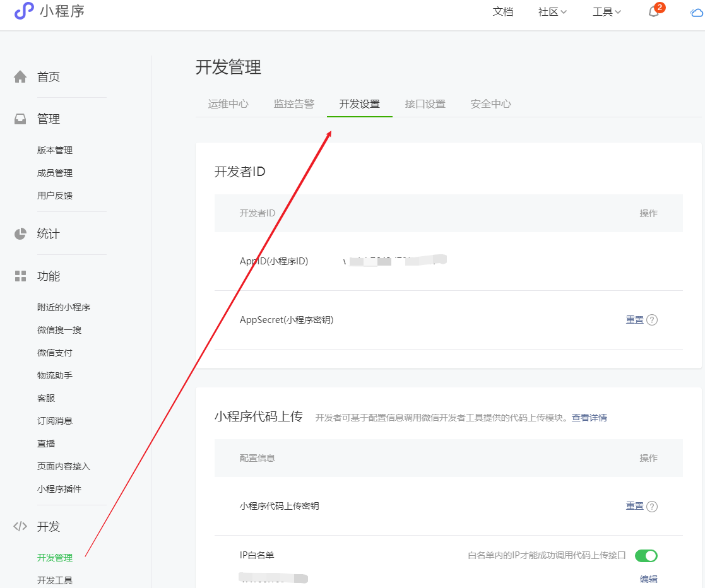Open 附近的小程序 in sidebar
The width and height of the screenshot is (705, 588).
click(x=64, y=307)
